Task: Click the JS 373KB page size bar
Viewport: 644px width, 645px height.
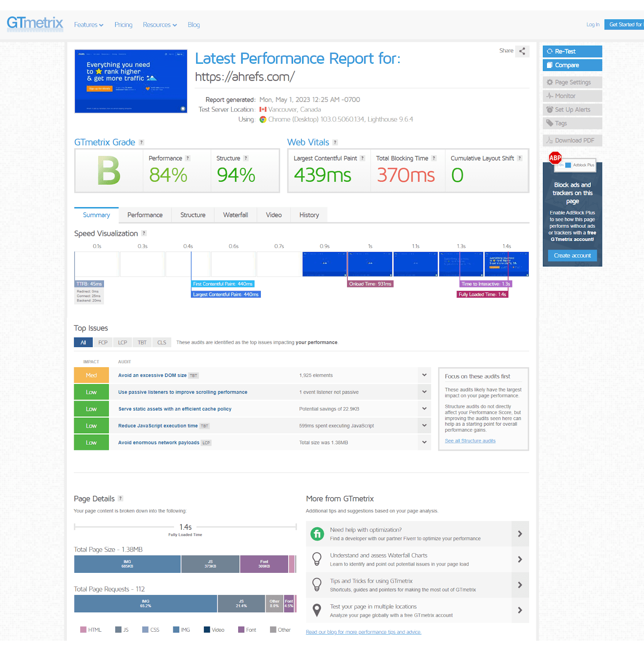Action: 210,564
